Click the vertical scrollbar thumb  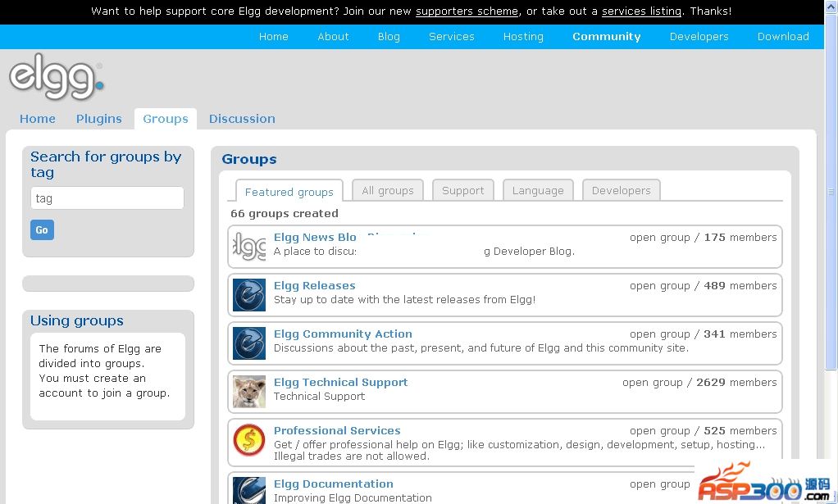coord(831,191)
